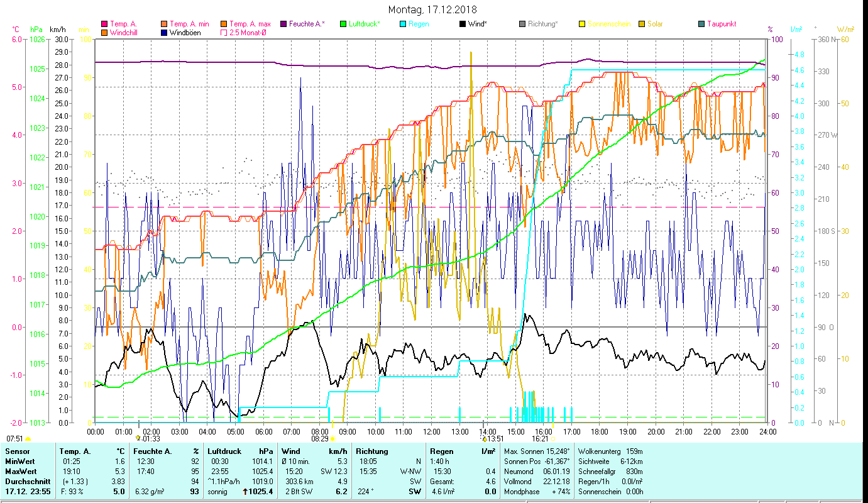Select the Feuchte A.* legend label

[307, 25]
